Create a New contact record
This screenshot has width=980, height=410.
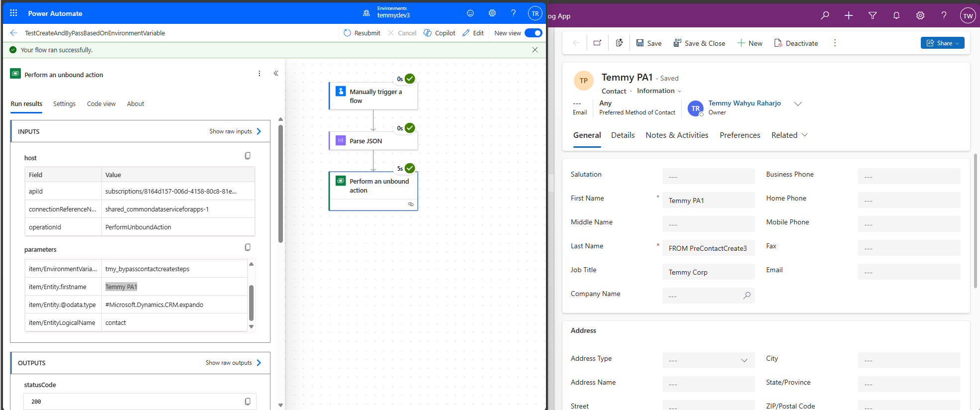[x=750, y=43]
